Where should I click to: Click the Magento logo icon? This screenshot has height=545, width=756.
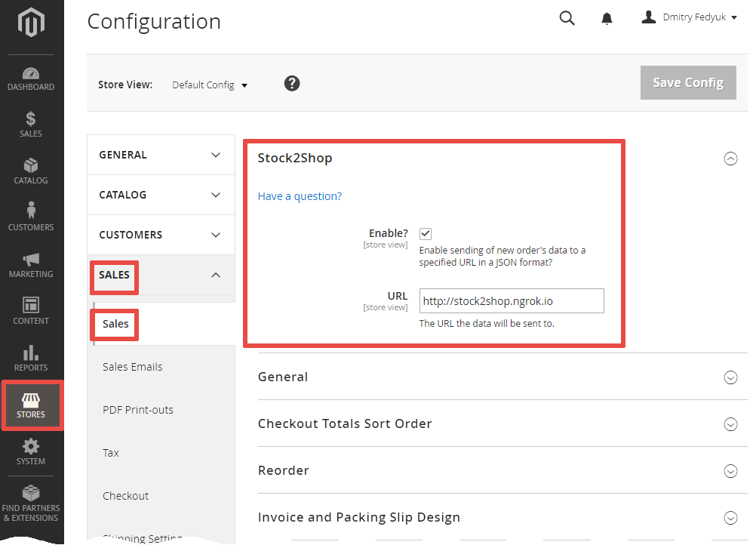[31, 22]
